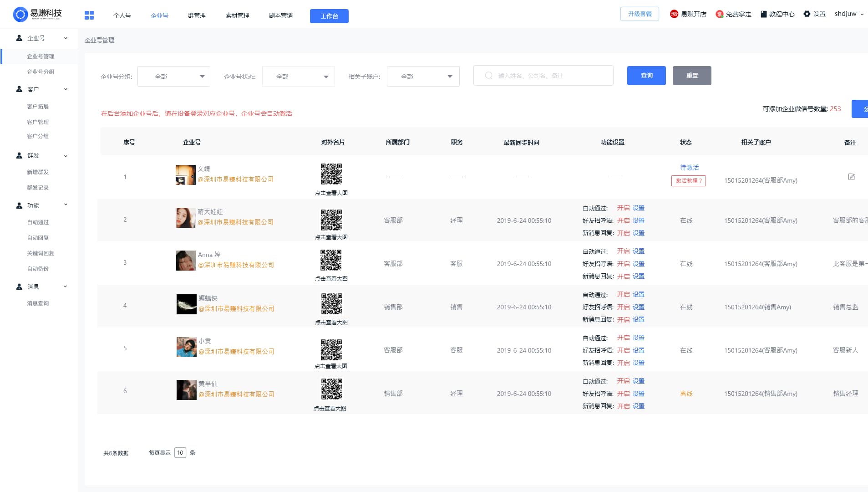View QR code for 蝙蝠侠
The image size is (868, 492).
(332, 304)
